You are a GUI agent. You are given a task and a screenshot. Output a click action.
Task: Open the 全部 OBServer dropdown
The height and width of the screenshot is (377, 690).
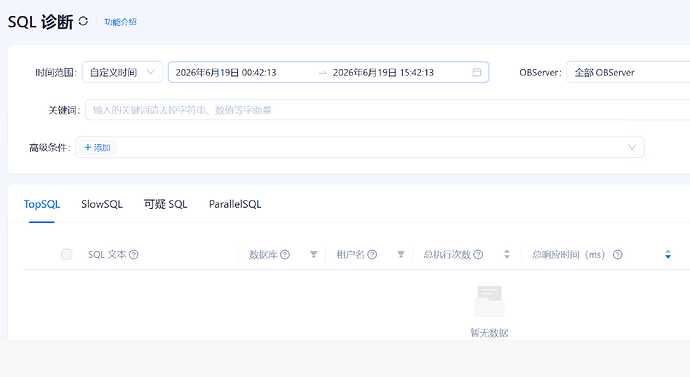[628, 72]
